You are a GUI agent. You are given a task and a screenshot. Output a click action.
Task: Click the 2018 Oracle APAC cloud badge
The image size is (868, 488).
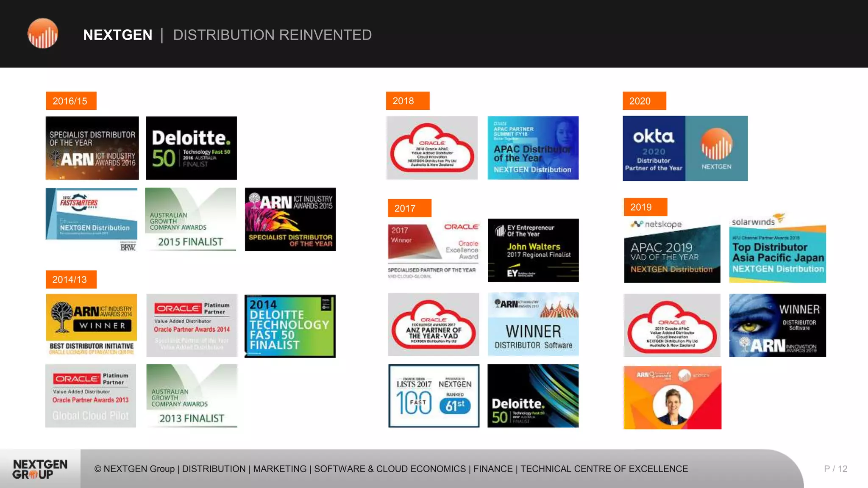pyautogui.click(x=431, y=148)
